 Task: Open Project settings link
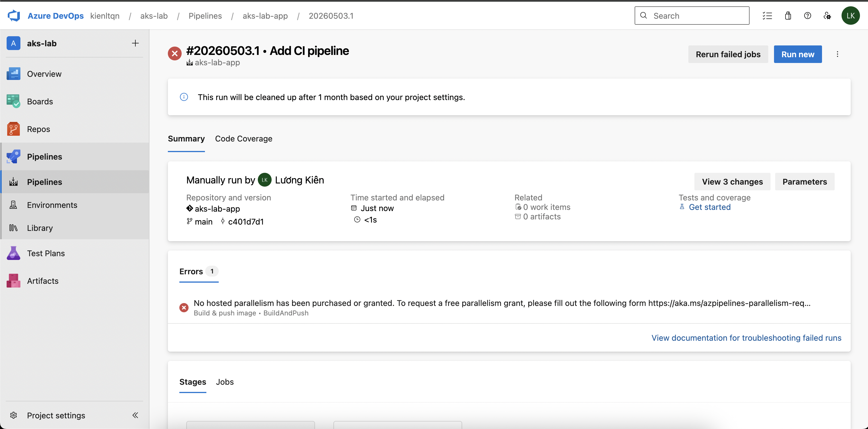(x=56, y=415)
